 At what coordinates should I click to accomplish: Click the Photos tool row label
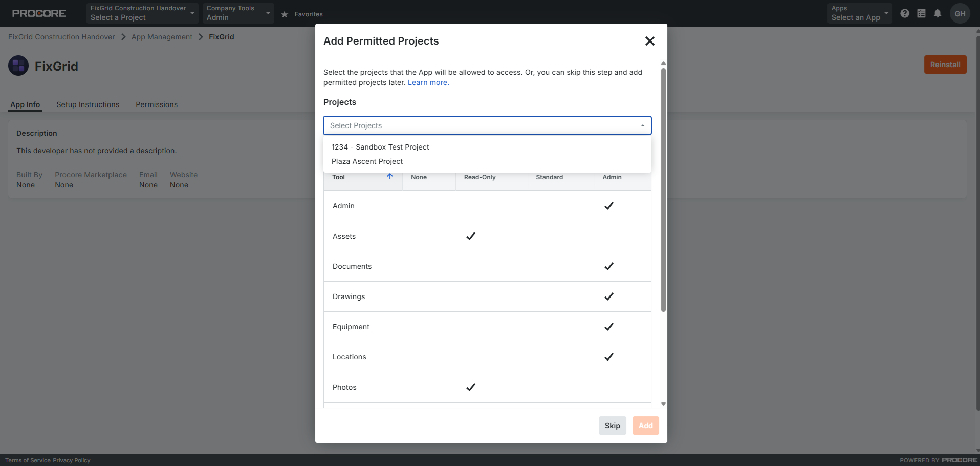344,387
